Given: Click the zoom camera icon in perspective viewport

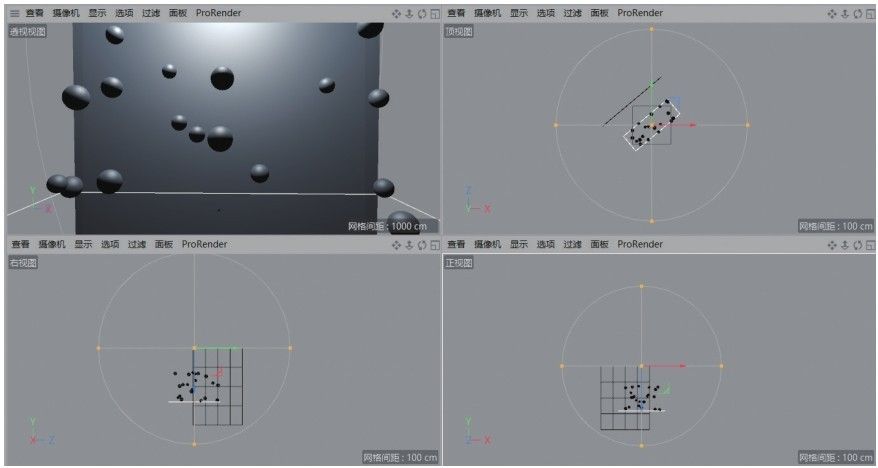Looking at the screenshot, I should tap(409, 13).
